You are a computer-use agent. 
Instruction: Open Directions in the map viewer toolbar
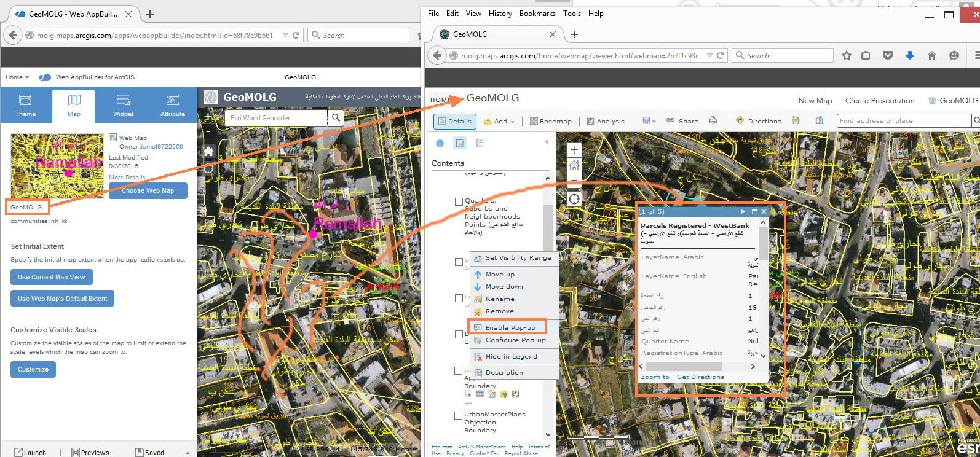coord(758,121)
